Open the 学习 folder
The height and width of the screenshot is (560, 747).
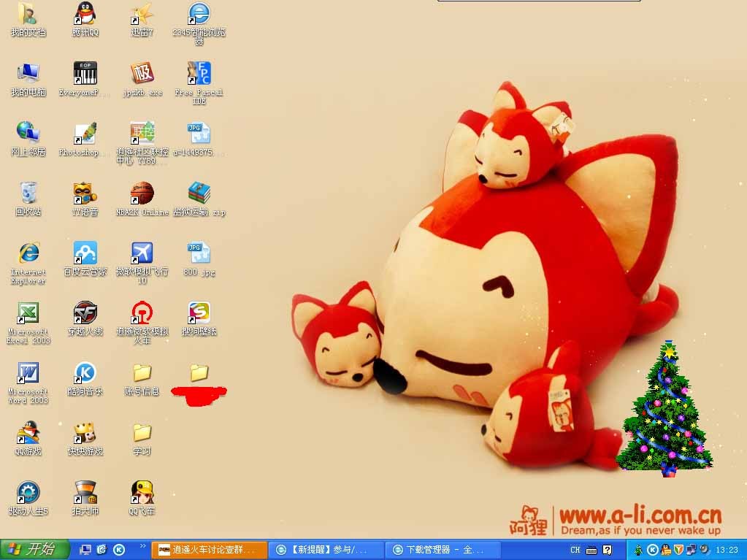(x=142, y=433)
